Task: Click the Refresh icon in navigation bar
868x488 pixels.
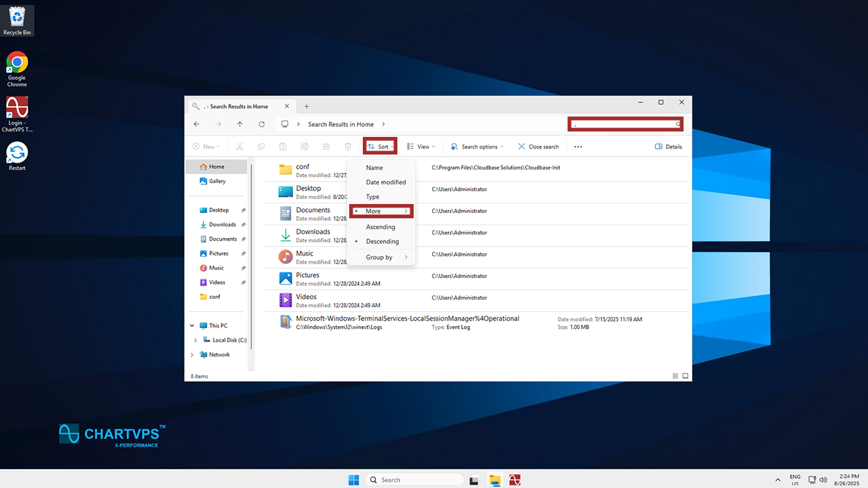Action: 262,124
